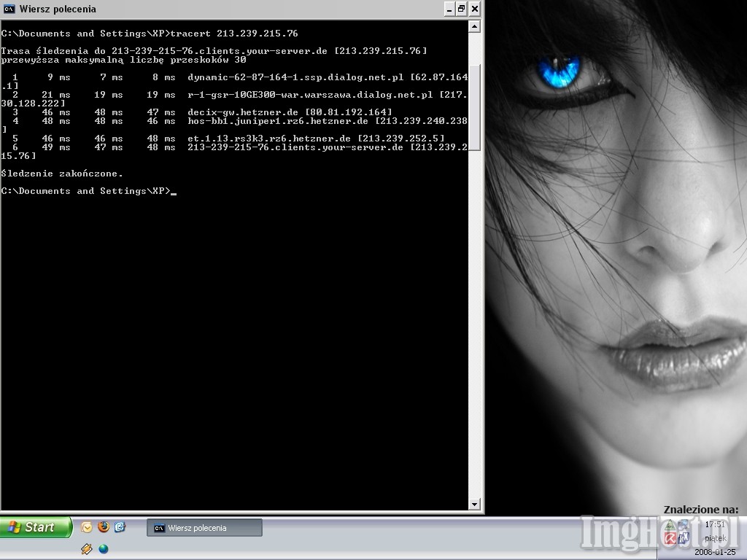Click the hop 3 decix-gw.hetzner.de line

pos(201,112)
